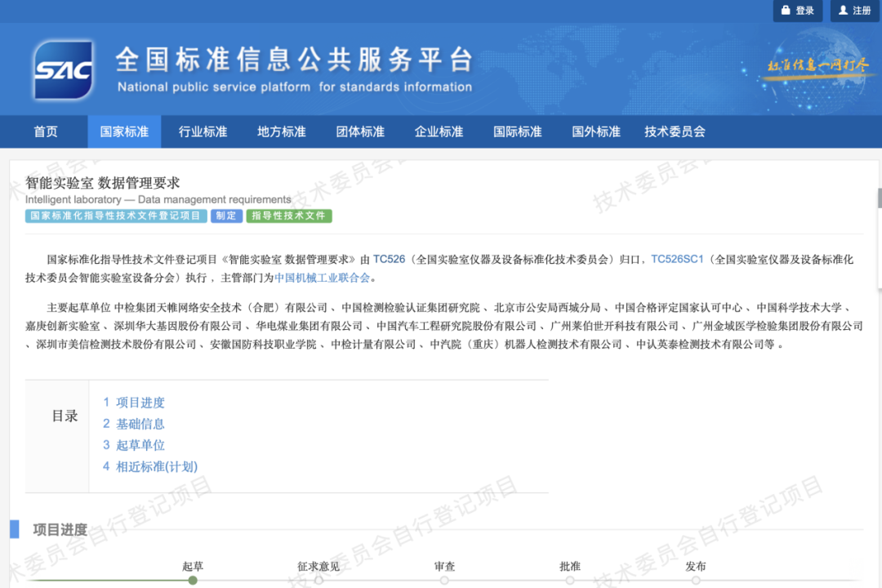Screen dimensions: 882x588
Task: Click the 审查 progress stage marker
Action: [444, 580]
